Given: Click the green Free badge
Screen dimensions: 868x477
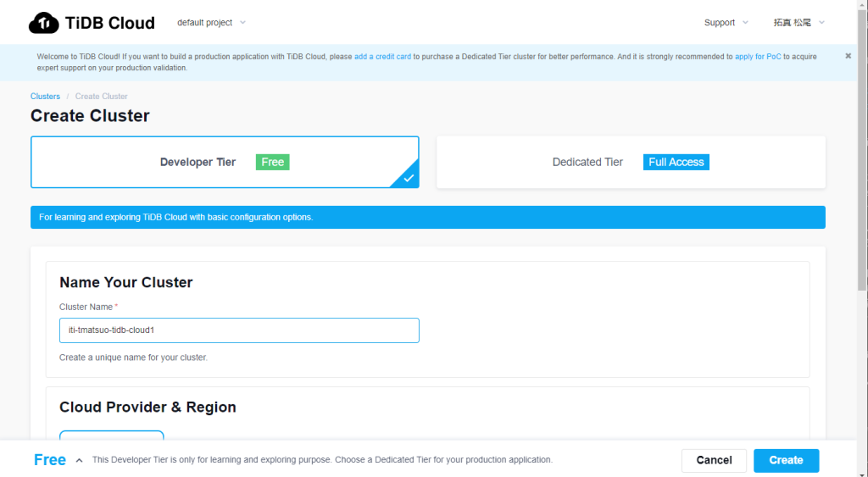Looking at the screenshot, I should point(272,162).
